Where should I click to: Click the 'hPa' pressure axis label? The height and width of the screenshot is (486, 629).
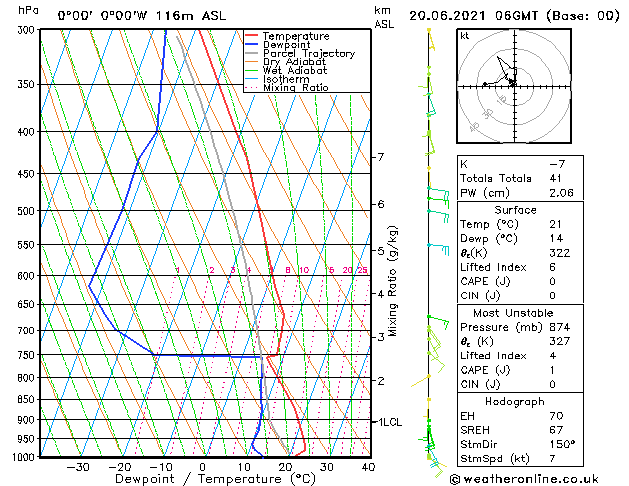[x=28, y=10]
